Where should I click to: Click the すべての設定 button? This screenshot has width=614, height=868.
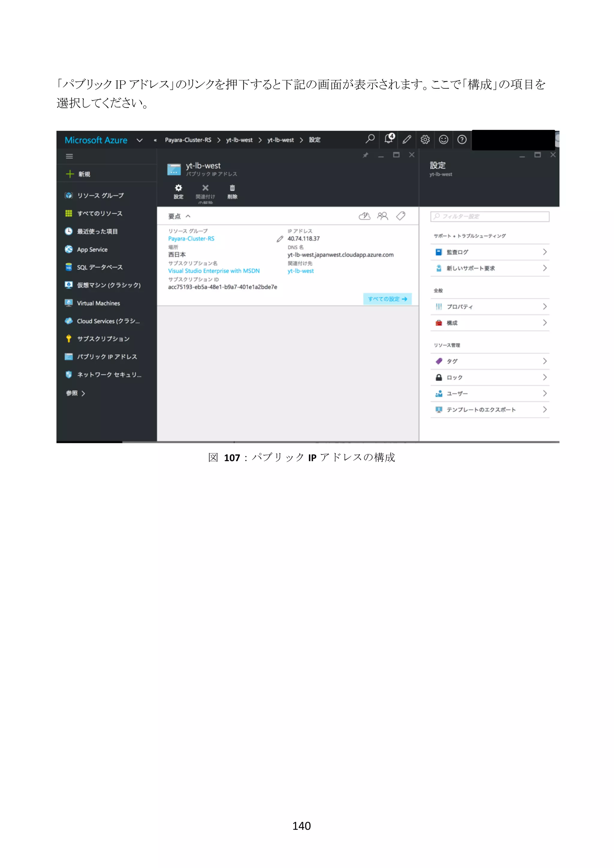(x=387, y=299)
